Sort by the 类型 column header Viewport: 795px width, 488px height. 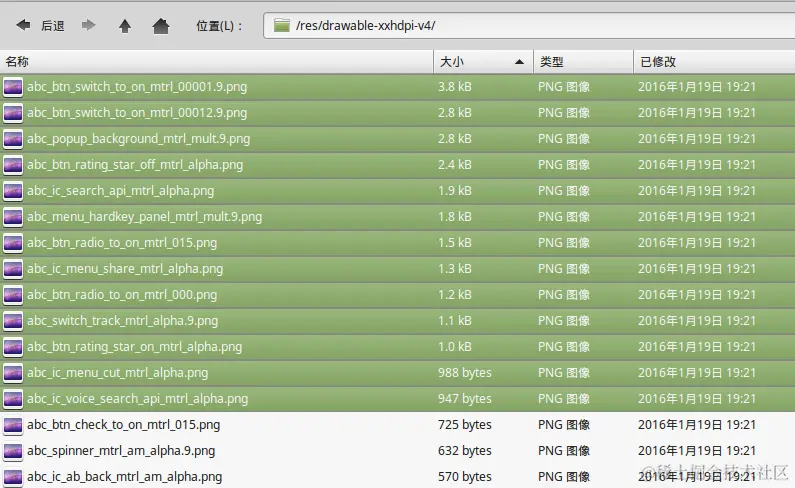[x=583, y=62]
